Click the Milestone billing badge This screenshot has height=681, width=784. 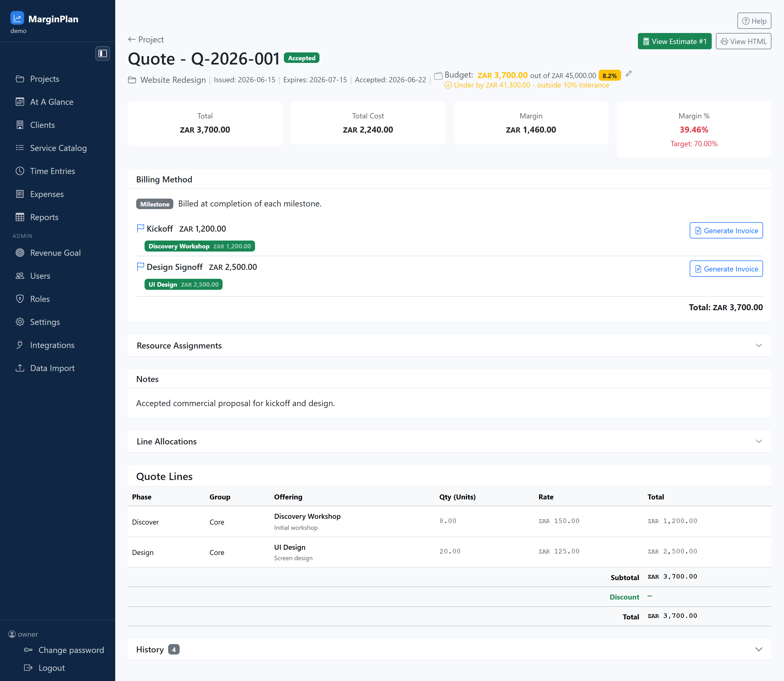154,204
